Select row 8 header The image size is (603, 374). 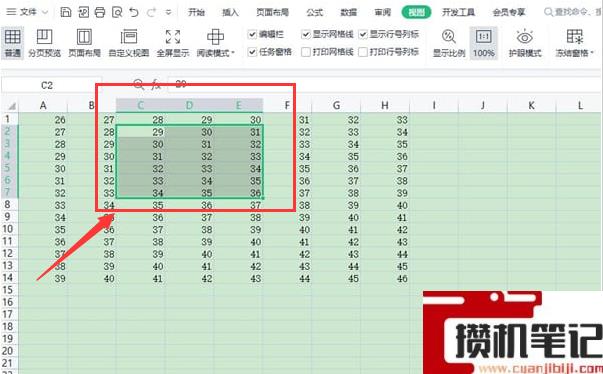coord(8,205)
